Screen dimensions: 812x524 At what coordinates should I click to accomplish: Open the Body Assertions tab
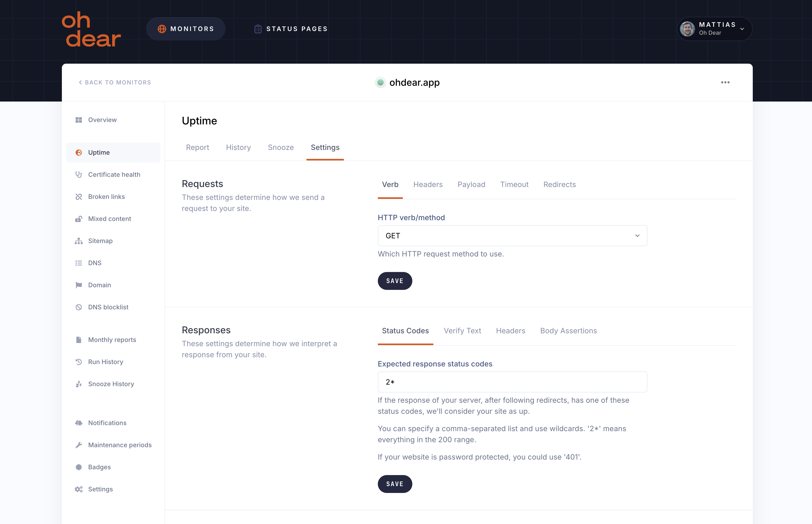pos(568,331)
